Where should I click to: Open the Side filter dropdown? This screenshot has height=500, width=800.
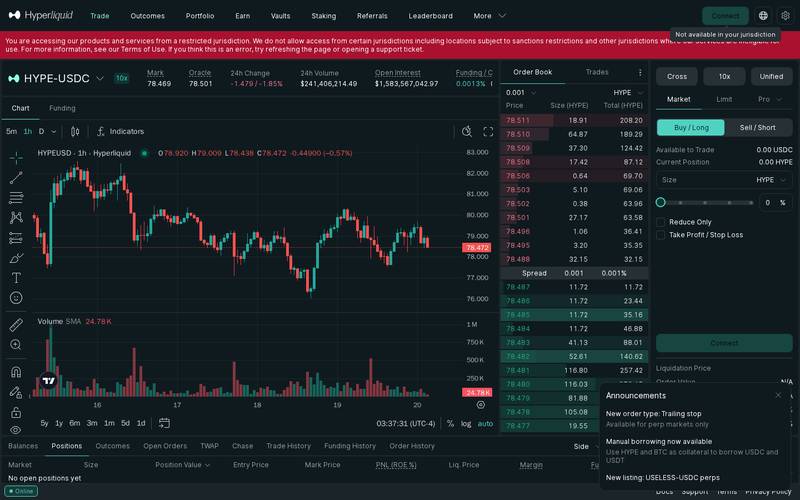tap(586, 446)
